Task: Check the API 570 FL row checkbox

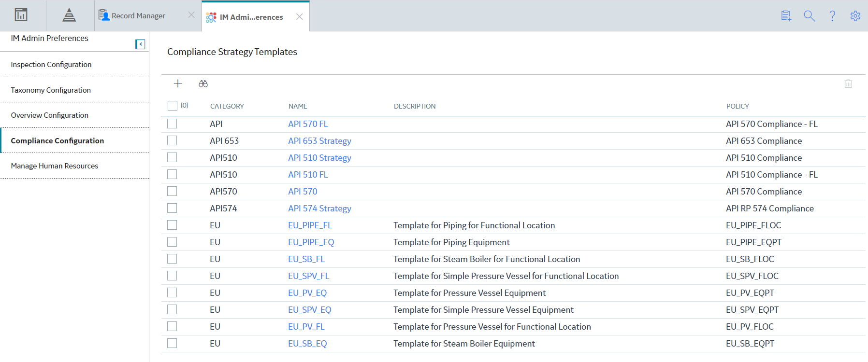Action: point(172,124)
